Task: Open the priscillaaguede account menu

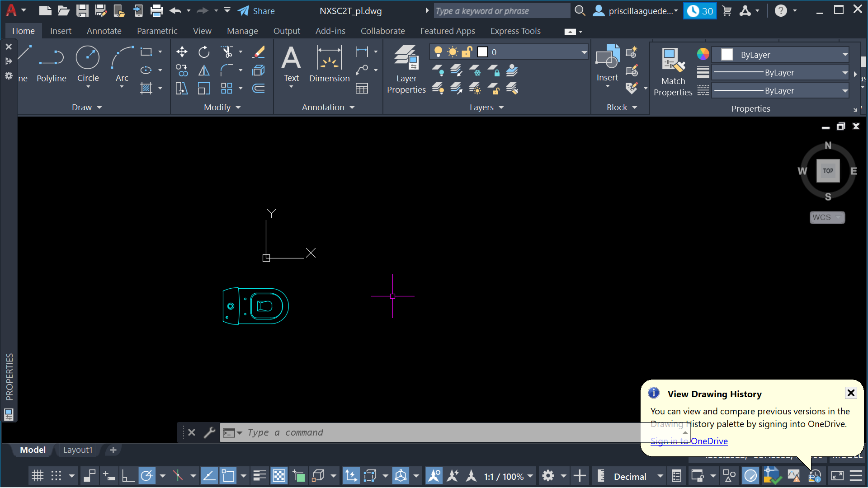Action: point(636,11)
